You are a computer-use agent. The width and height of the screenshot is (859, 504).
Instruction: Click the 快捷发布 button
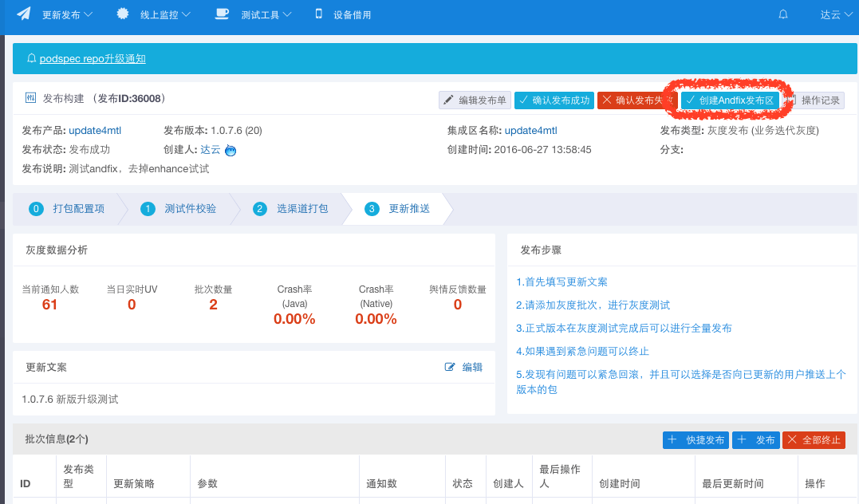695,440
